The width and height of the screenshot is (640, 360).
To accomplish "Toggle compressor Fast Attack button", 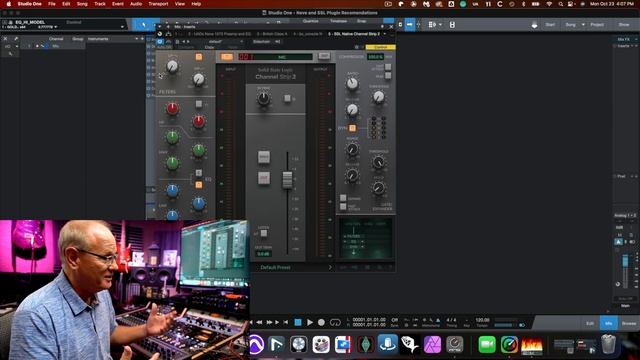I will (x=388, y=67).
